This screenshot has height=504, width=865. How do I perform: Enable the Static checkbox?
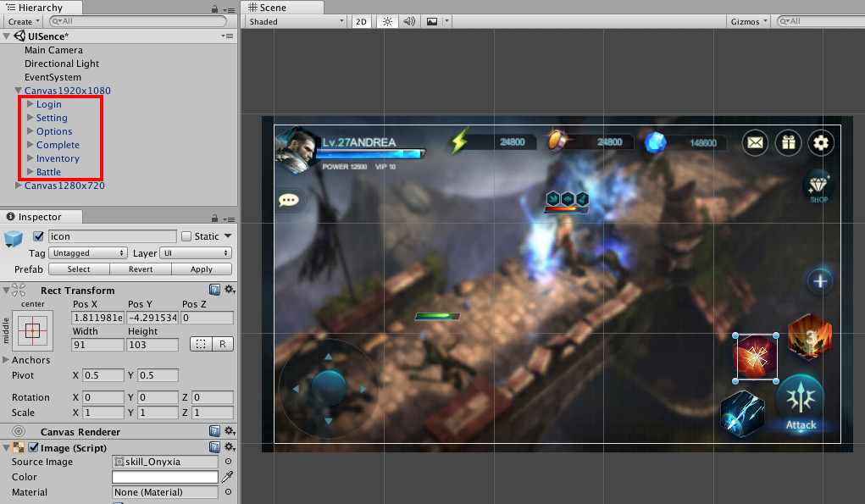[x=186, y=236]
